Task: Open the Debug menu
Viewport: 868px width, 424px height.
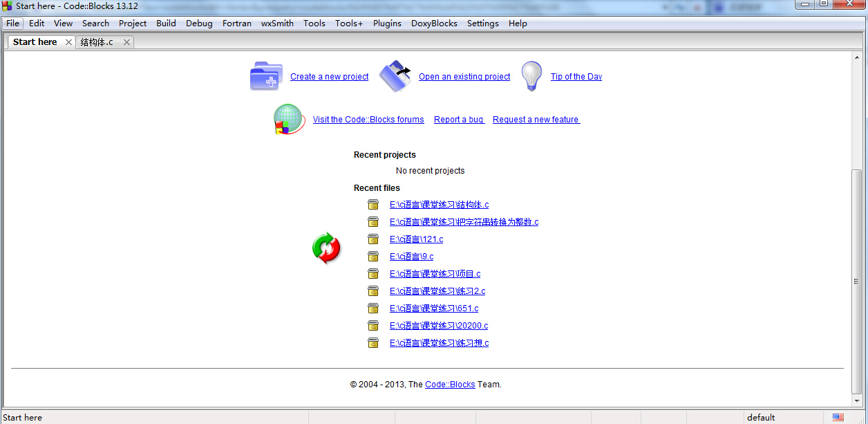Action: pyautogui.click(x=199, y=23)
